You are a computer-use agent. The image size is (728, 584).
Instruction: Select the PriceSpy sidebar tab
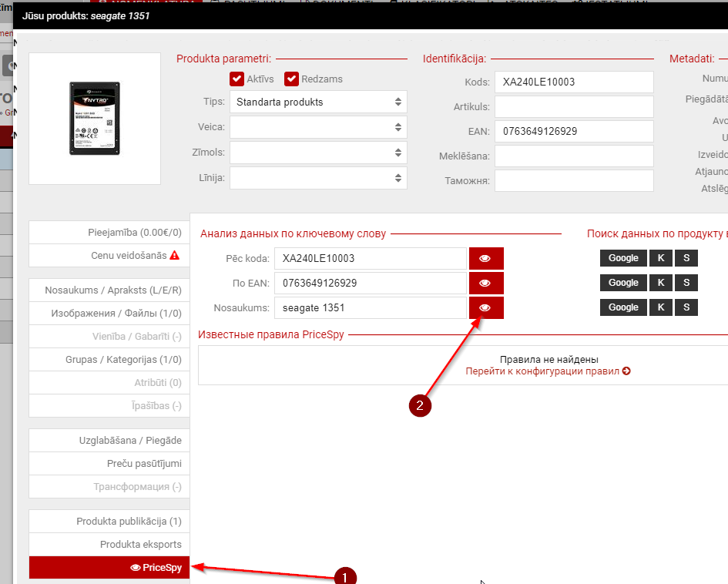point(109,568)
